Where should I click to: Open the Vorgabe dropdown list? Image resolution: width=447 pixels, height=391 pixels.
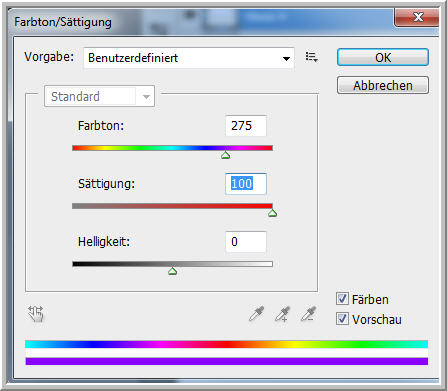189,58
